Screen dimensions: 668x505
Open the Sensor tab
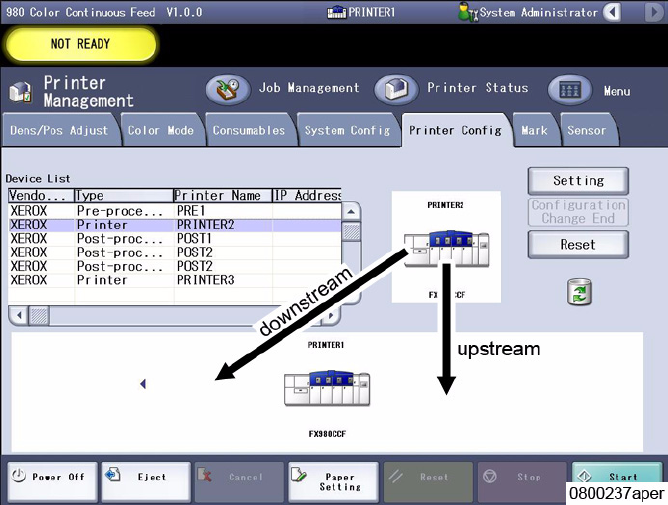(x=587, y=130)
